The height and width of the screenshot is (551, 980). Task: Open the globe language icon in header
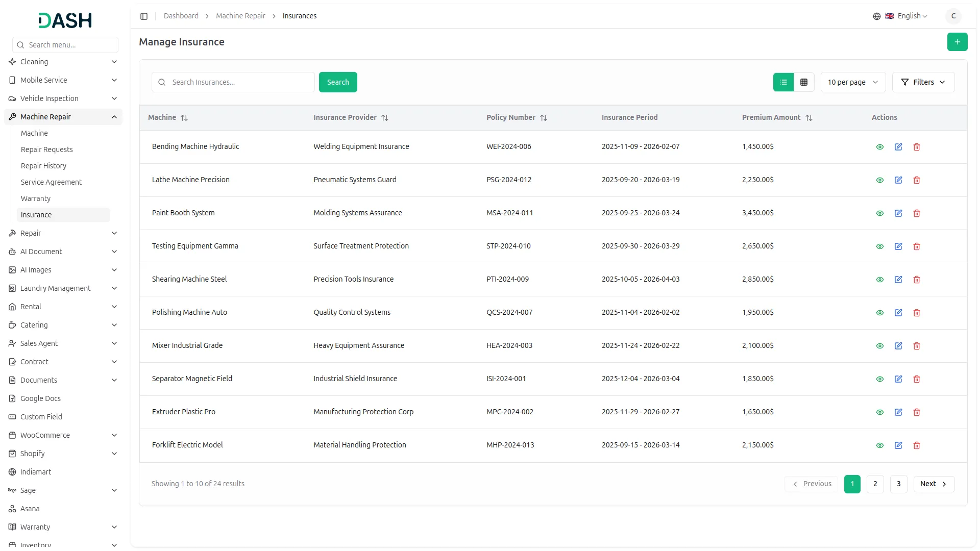pyautogui.click(x=877, y=16)
